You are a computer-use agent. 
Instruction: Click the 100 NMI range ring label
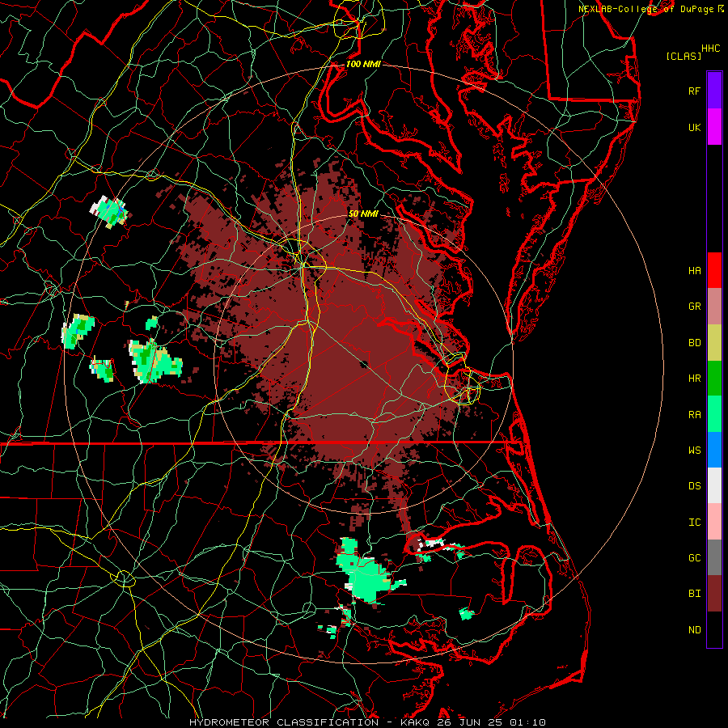pos(363,64)
